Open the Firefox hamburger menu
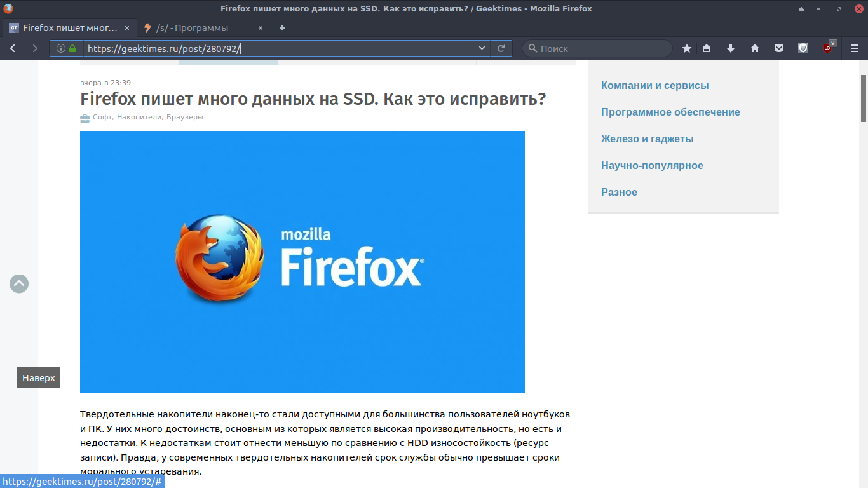The height and width of the screenshot is (488, 868). click(x=854, y=48)
